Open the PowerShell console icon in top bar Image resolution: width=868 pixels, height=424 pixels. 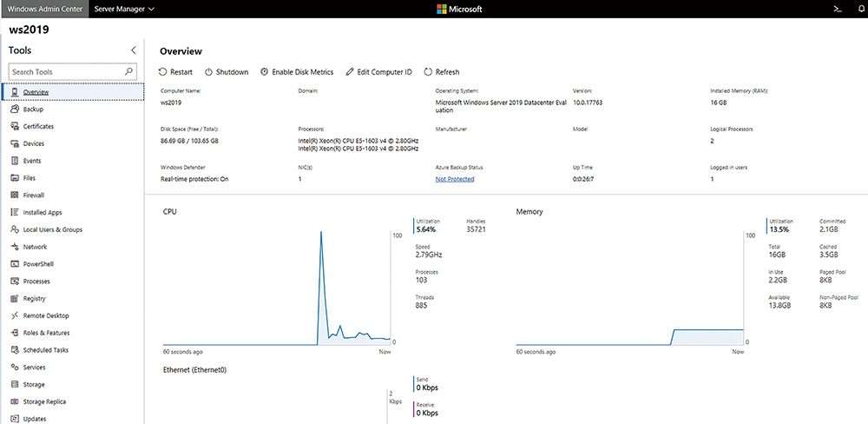838,9
